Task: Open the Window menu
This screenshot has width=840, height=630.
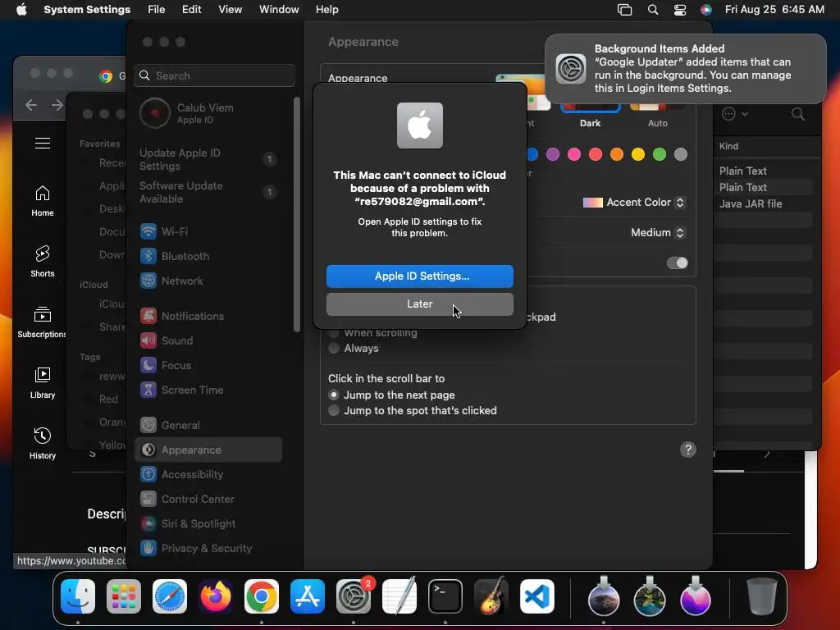Action: [279, 10]
